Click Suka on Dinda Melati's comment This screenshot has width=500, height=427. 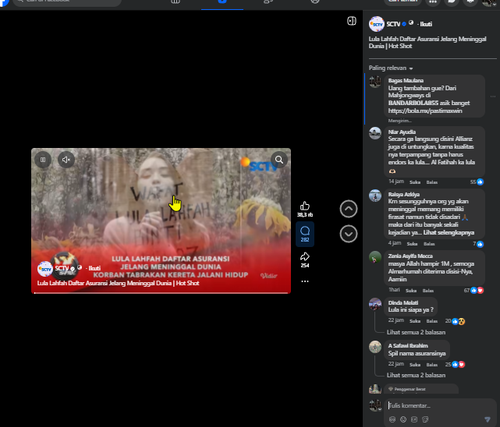415,321
